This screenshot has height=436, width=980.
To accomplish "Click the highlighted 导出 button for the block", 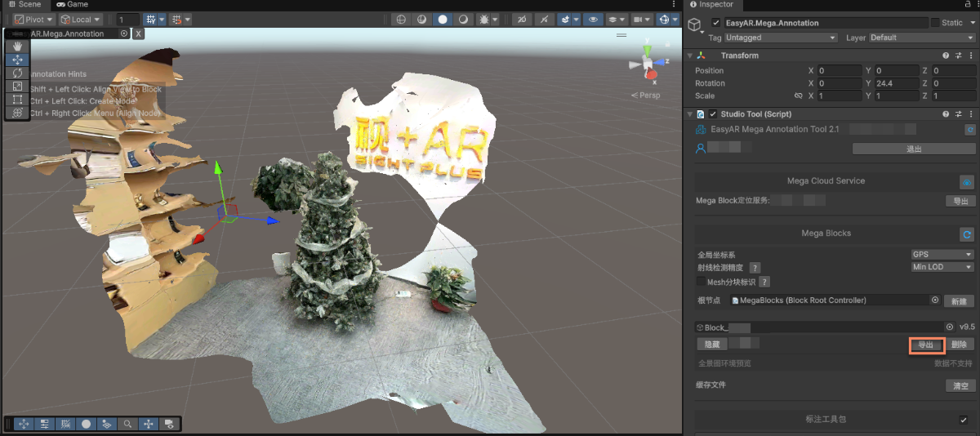I will [926, 345].
